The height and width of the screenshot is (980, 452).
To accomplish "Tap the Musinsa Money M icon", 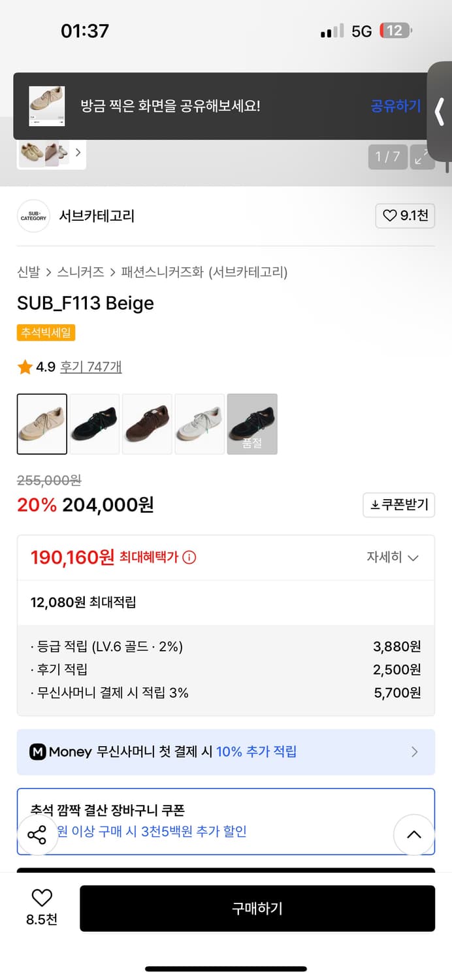I will click(38, 752).
